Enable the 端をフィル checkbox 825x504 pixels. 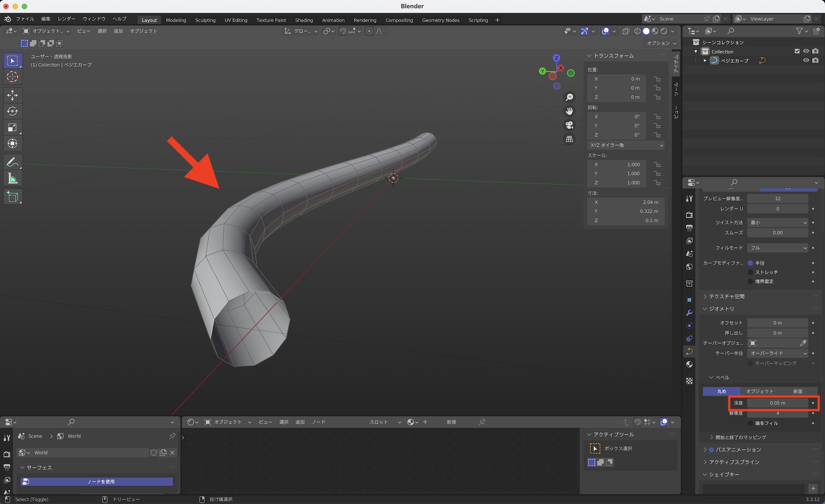750,423
